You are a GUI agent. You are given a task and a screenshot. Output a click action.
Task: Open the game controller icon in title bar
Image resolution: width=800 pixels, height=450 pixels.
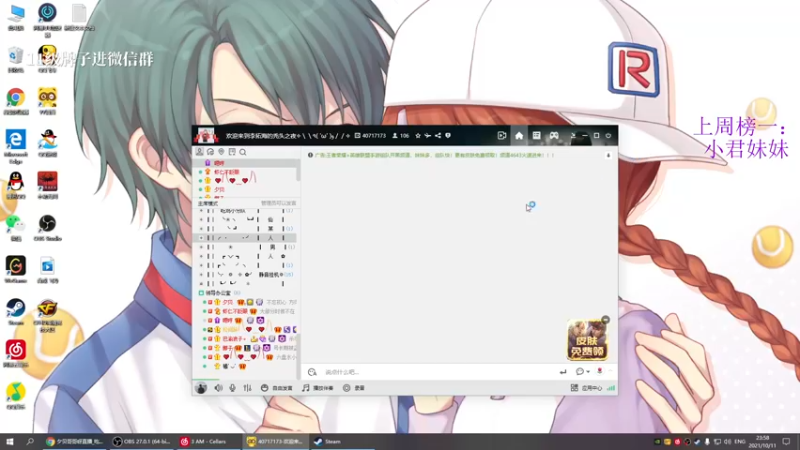[x=554, y=135]
